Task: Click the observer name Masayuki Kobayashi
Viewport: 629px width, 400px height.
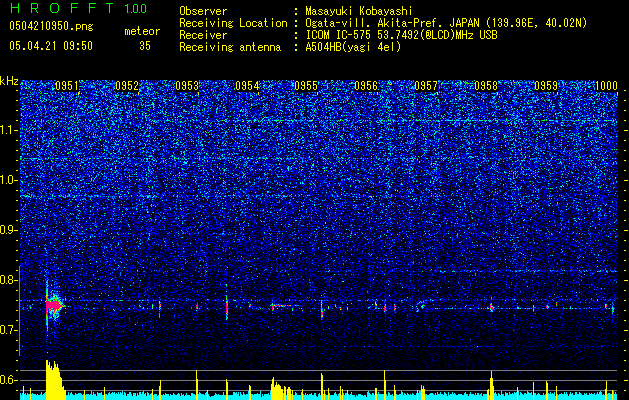Action: (x=359, y=11)
